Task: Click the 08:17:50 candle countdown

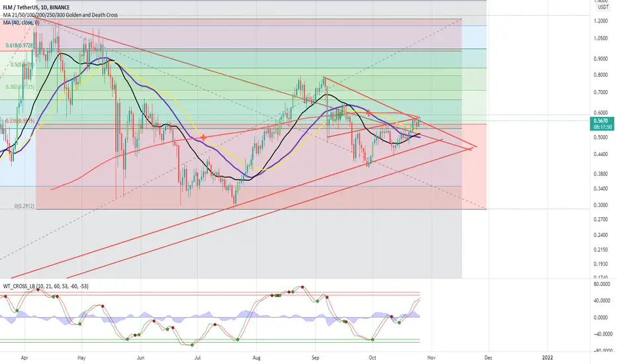Action: tap(602, 127)
